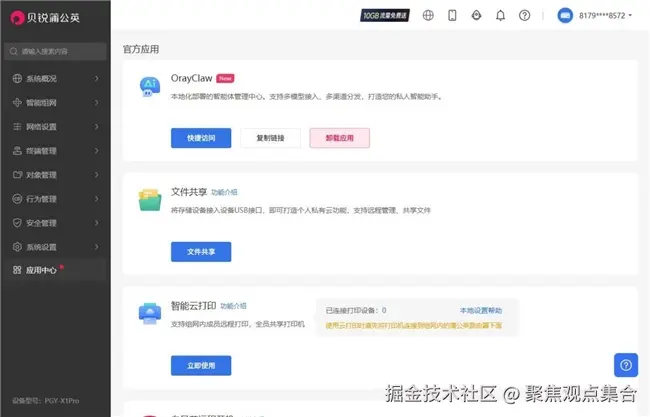
Task: Click the red New badge beside OrayClaw
Action: tap(225, 78)
